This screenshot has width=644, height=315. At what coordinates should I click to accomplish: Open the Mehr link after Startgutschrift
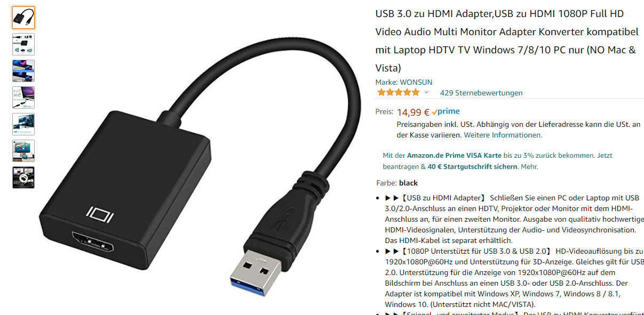pos(529,167)
